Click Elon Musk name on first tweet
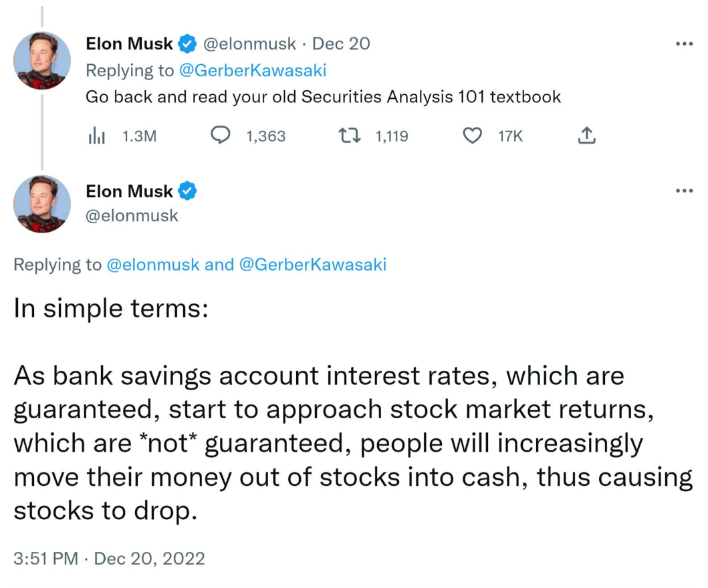Viewport: 708px width, 588px height. [129, 44]
